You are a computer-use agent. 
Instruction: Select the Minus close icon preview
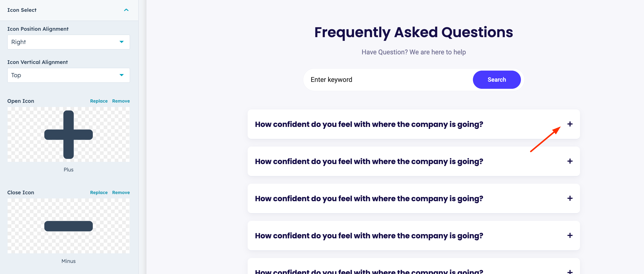pos(68,226)
